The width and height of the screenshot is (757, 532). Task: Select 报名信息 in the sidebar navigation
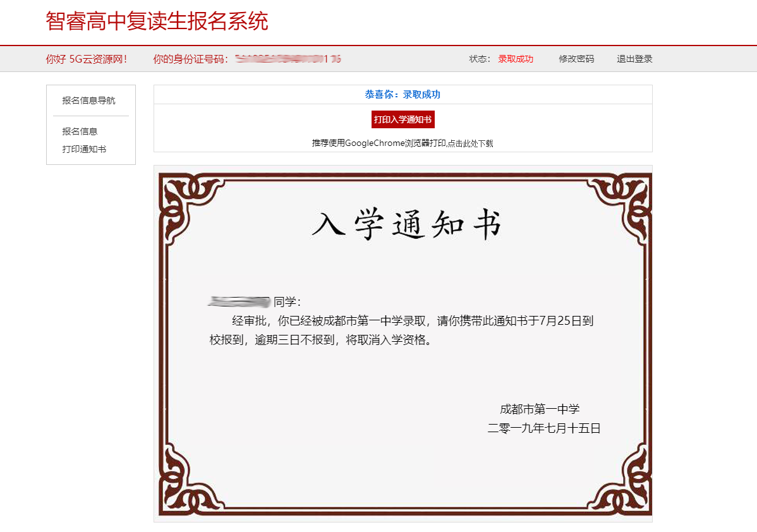(x=80, y=131)
